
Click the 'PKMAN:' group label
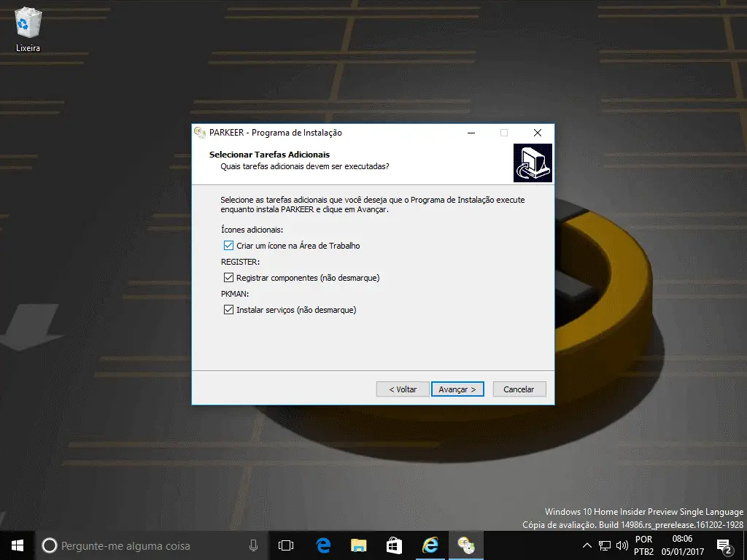(x=235, y=294)
